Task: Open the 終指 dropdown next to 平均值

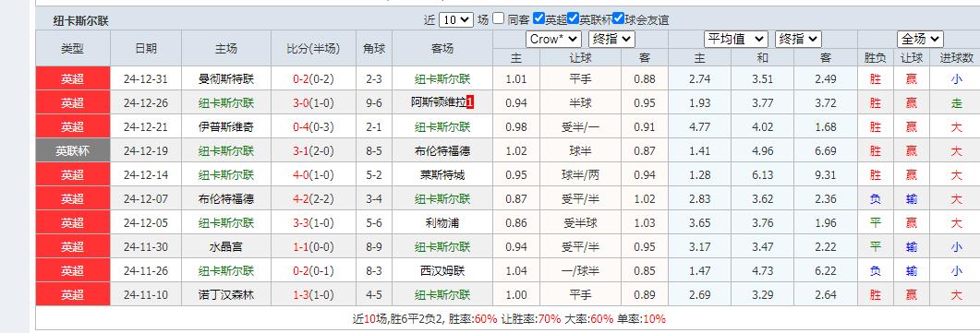Action: 798,40
